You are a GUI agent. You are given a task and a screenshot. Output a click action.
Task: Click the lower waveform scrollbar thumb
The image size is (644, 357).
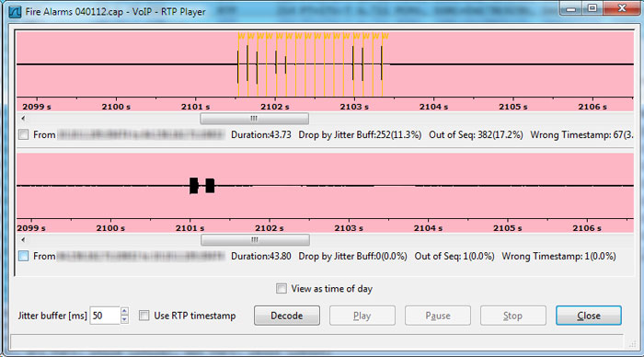[255, 240]
